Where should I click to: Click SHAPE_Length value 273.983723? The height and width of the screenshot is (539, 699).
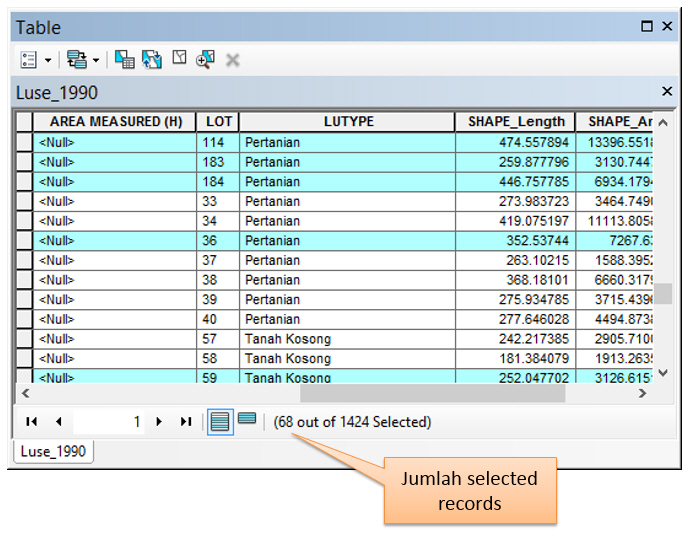[534, 201]
